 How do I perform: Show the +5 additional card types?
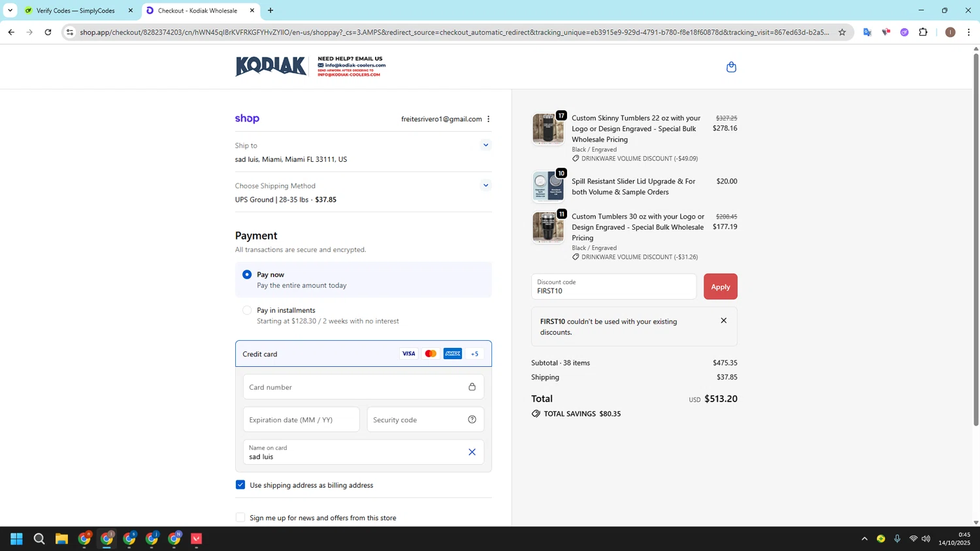point(475,354)
